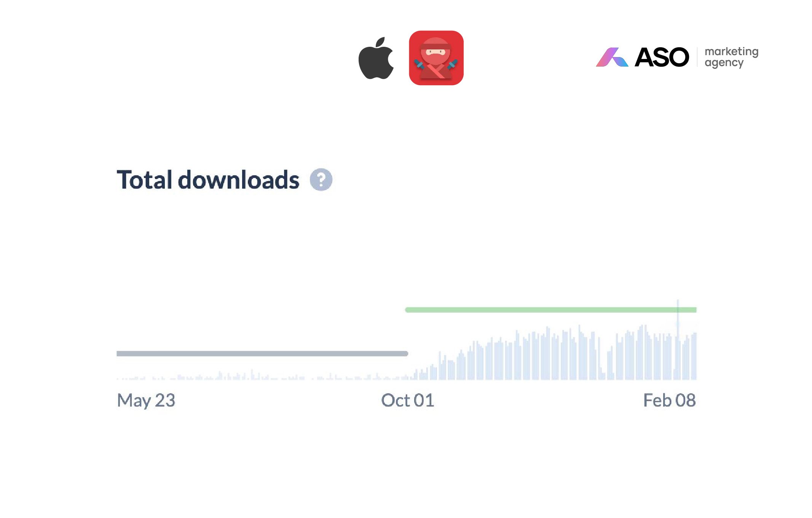Select the green average trend line
The image size is (812, 518).
[551, 310]
